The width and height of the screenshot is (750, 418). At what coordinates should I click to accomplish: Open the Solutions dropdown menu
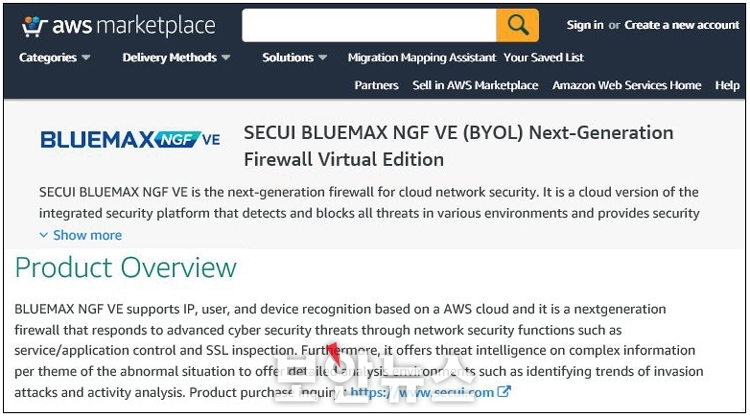(x=295, y=57)
